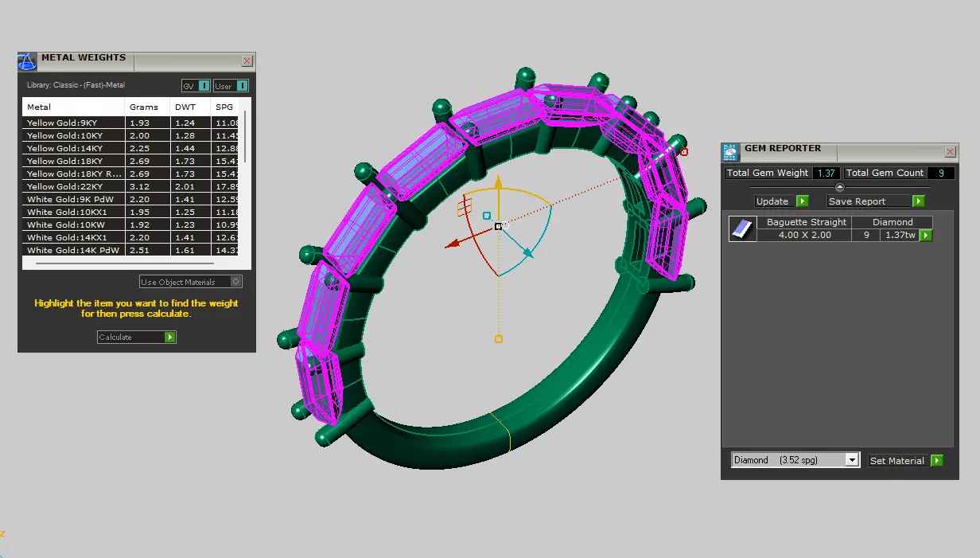Select the Yellow Gold:18KY R... row
Image resolution: width=980 pixels, height=558 pixels.
click(130, 174)
